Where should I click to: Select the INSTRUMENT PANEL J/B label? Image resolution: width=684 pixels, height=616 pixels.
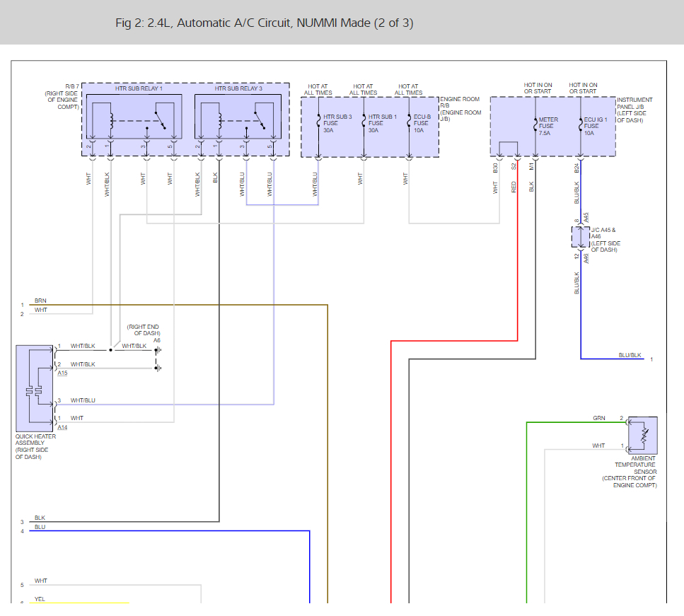634,110
